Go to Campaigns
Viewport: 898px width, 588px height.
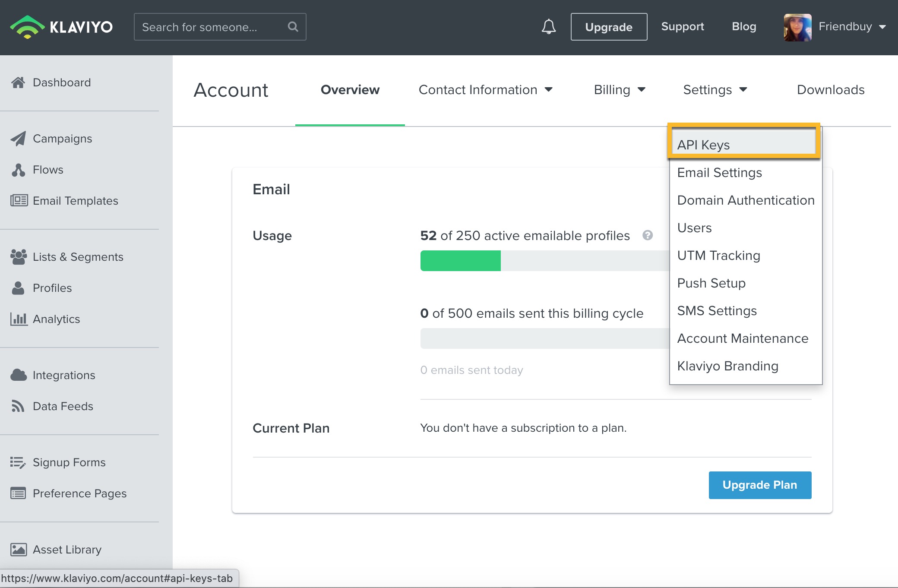pos(63,139)
